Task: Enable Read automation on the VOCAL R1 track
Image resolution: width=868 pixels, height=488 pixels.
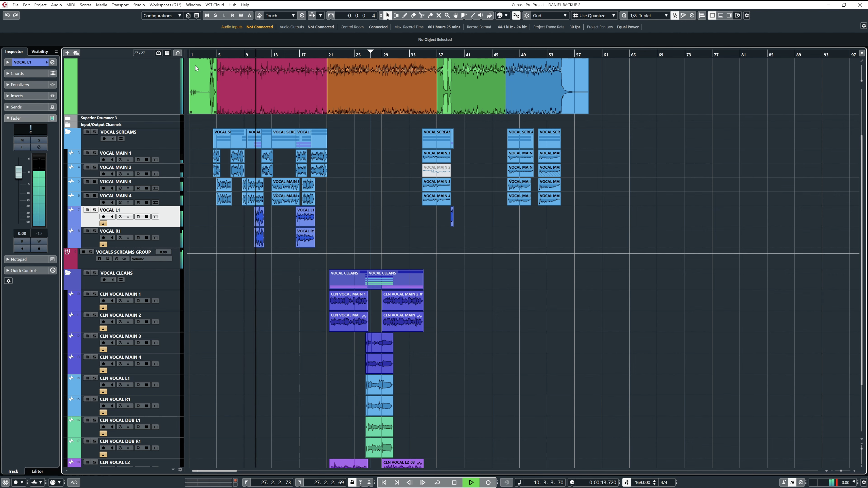Action: click(138, 238)
